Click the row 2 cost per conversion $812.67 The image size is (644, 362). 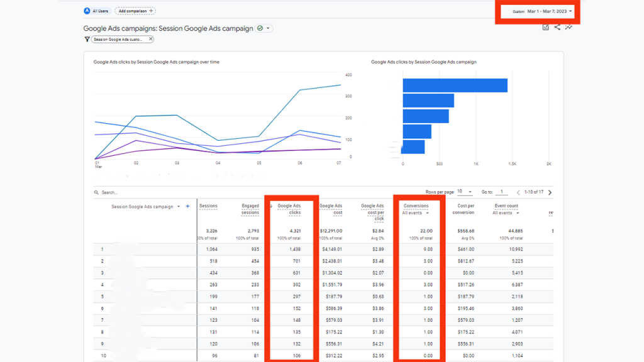click(465, 261)
